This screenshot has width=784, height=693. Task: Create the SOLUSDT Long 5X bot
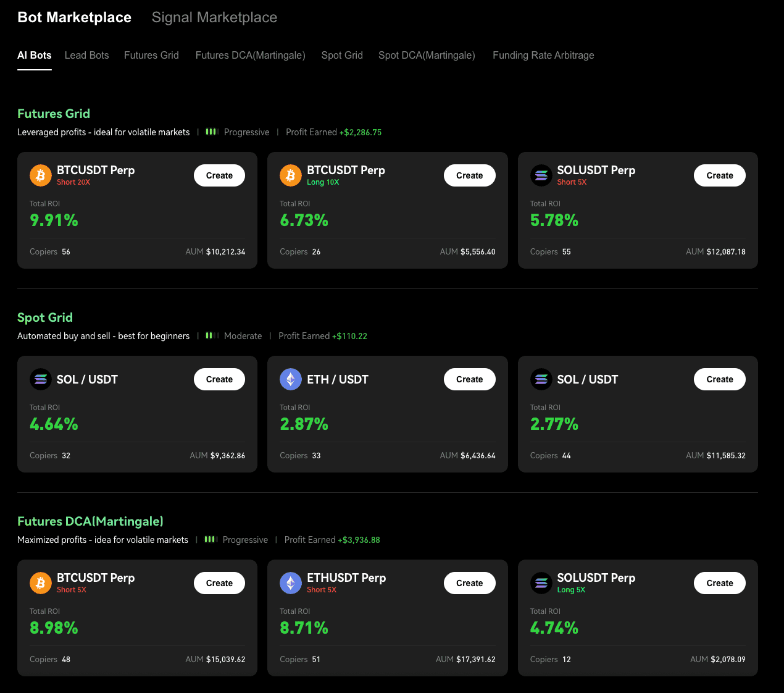coord(719,583)
